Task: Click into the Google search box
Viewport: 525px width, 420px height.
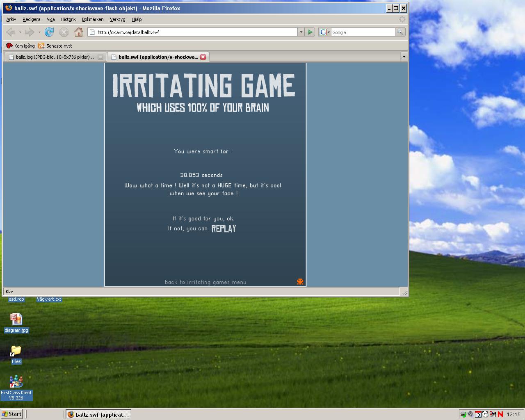Action: [363, 32]
